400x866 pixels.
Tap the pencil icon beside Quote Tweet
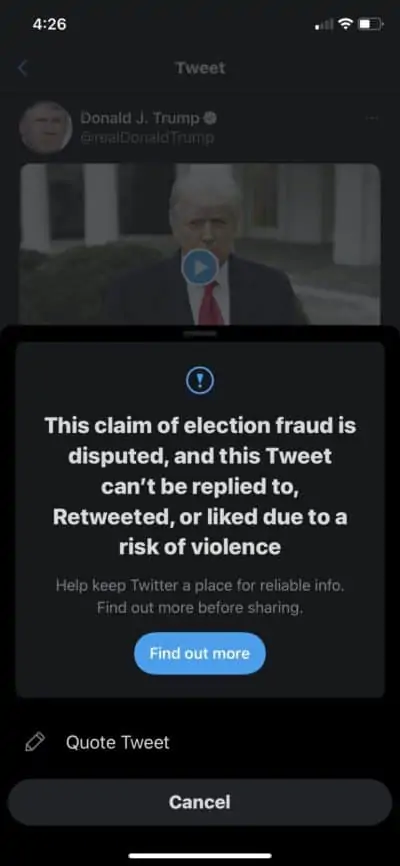35,742
